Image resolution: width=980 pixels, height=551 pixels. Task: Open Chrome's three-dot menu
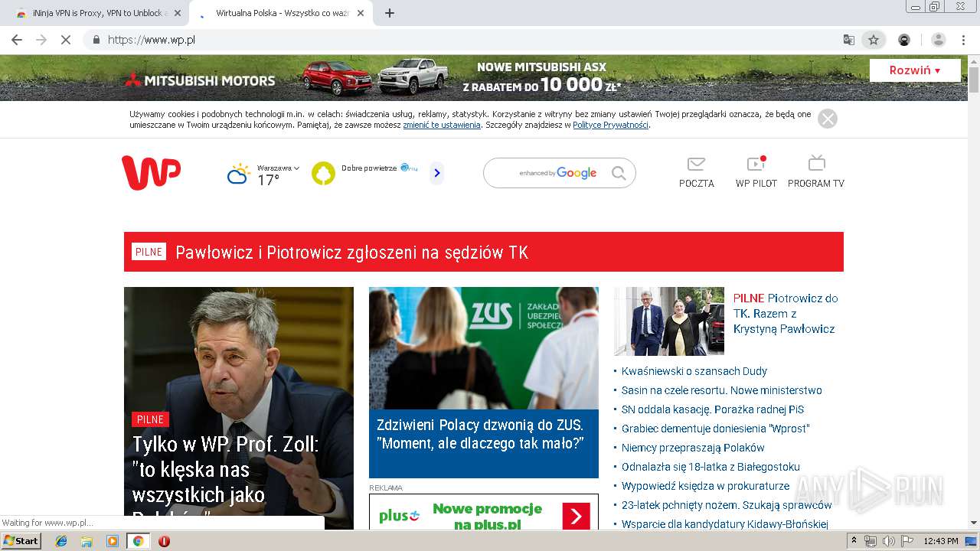point(963,40)
